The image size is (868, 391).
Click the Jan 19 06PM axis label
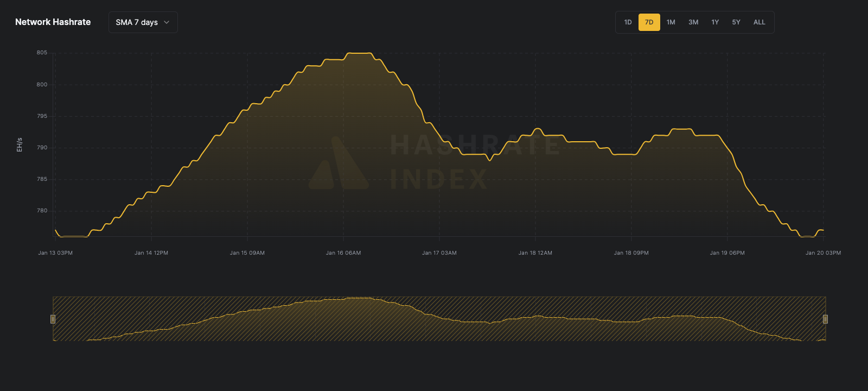click(x=727, y=253)
